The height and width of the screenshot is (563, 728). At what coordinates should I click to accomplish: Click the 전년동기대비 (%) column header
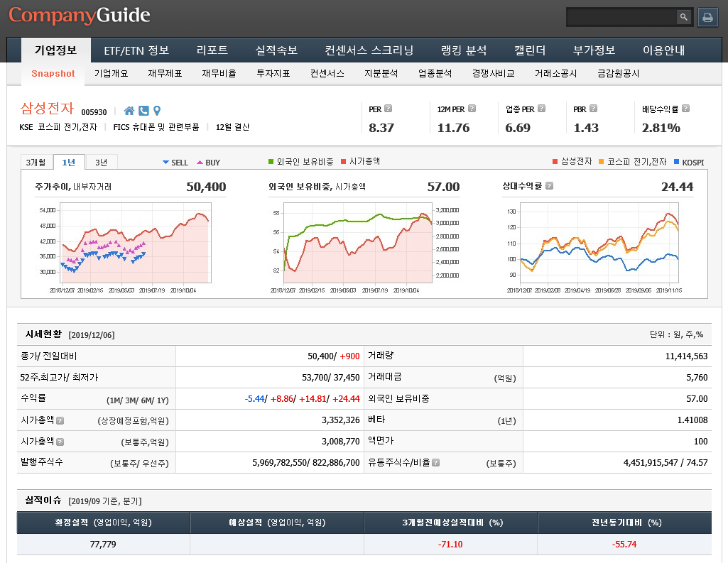625,523
